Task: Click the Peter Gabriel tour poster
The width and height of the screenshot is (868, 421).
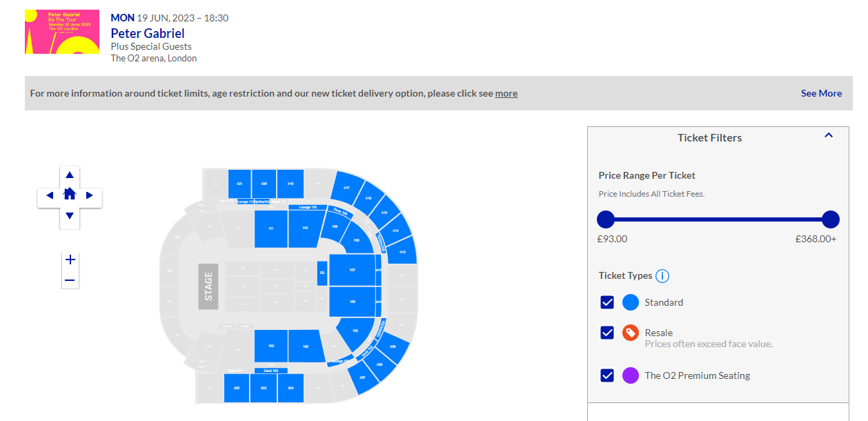Action: [x=62, y=32]
